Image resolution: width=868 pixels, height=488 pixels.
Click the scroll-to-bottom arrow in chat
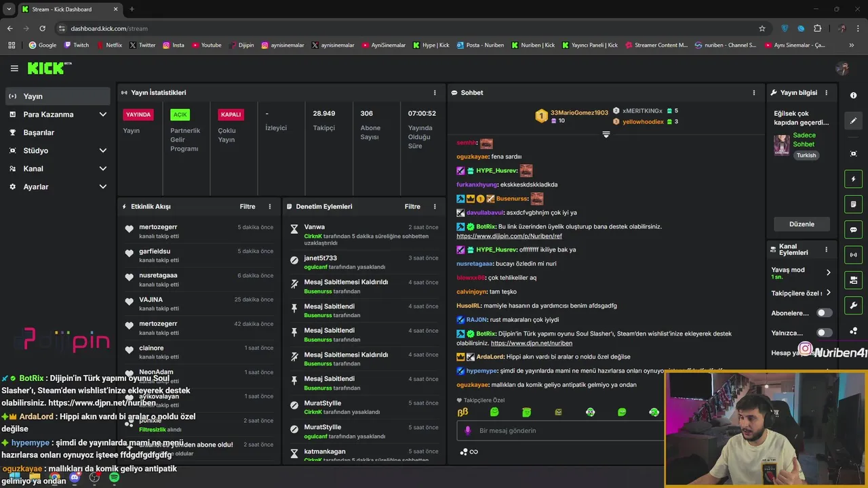pyautogui.click(x=606, y=135)
